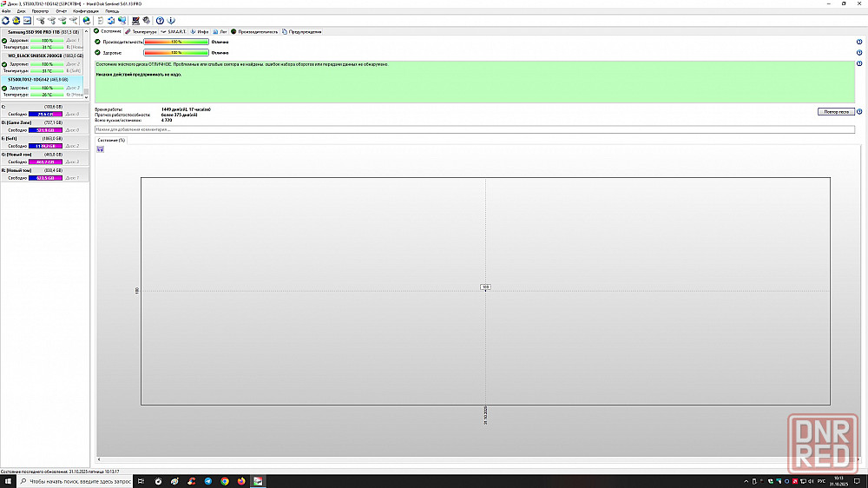The width and height of the screenshot is (868, 488).
Task: Open the Конфигурация menu
Action: [85, 10]
